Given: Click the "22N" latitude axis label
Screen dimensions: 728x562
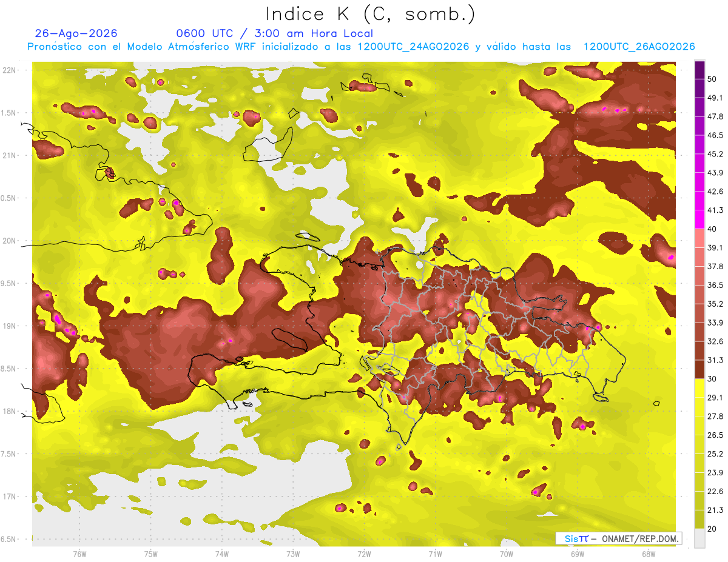Looking at the screenshot, I should tap(9, 70).
